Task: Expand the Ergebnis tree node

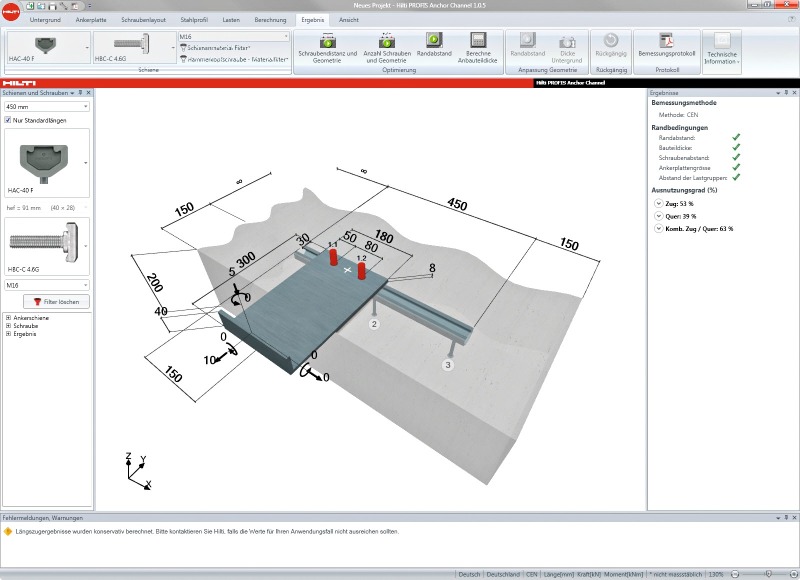Action: 8,334
